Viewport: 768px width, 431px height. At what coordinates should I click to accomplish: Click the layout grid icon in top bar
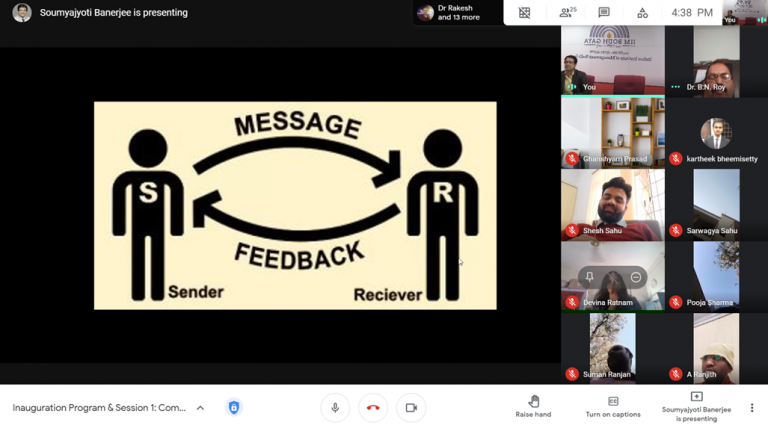(x=525, y=13)
